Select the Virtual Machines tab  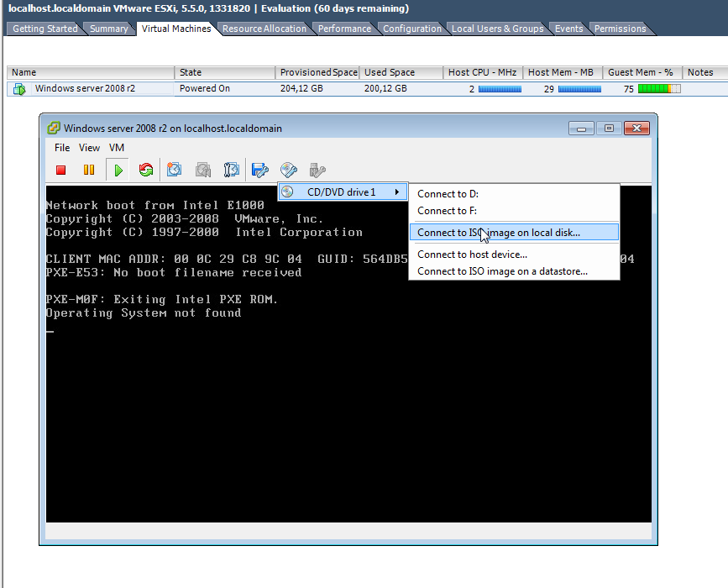176,29
